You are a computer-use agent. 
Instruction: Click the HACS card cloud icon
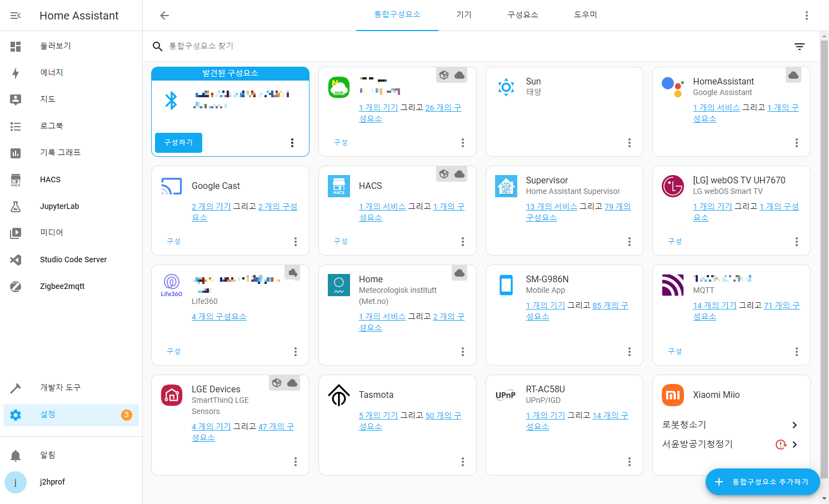coord(460,174)
